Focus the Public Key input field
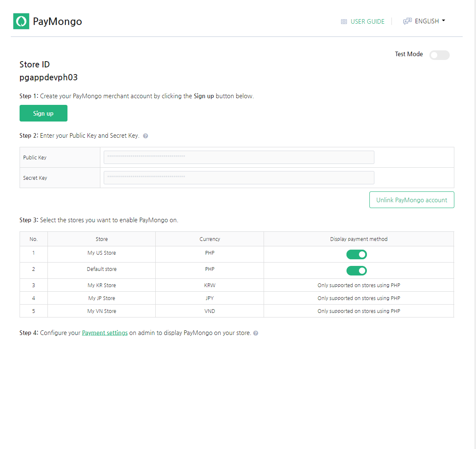The width and height of the screenshot is (476, 449). 239,157
